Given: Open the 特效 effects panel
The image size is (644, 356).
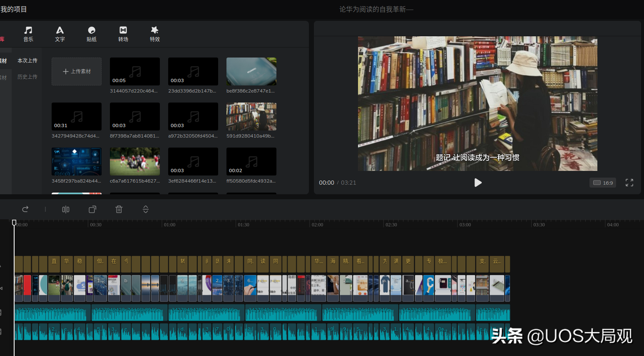Looking at the screenshot, I should (x=155, y=34).
